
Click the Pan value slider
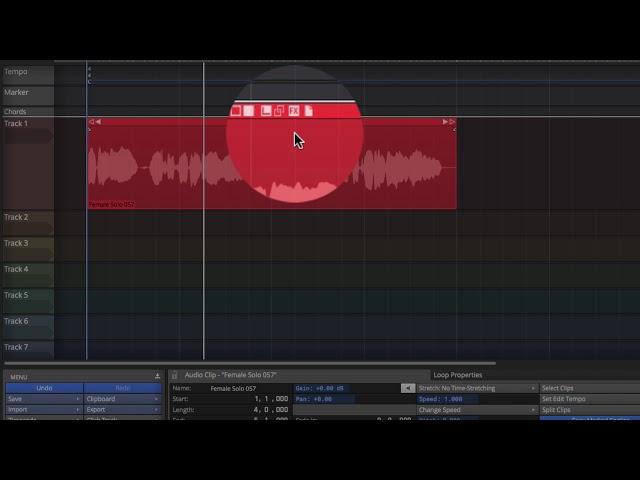point(345,399)
